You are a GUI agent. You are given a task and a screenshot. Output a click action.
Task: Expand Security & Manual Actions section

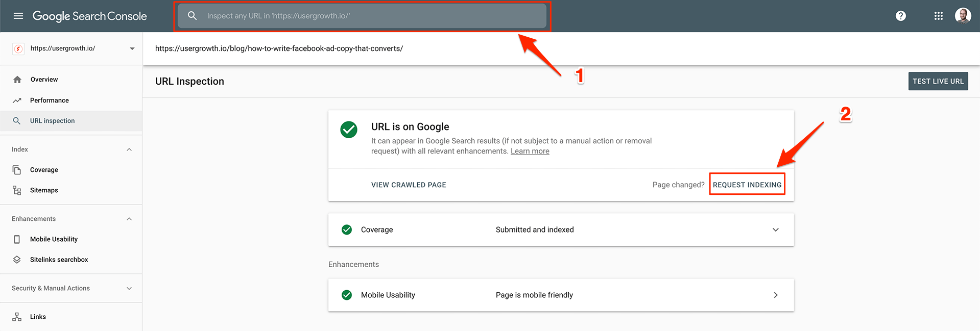[129, 288]
